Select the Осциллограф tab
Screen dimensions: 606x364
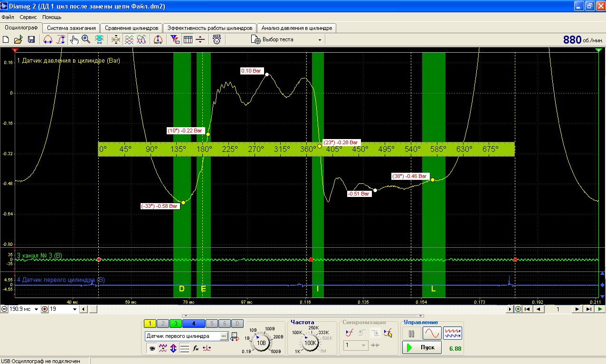tap(21, 28)
